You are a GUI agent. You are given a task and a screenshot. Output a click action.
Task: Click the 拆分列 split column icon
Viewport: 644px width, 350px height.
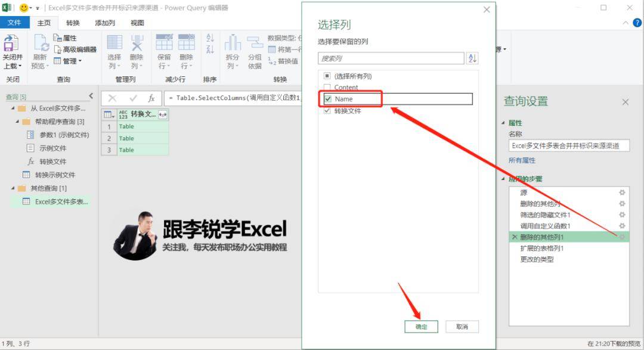pyautogui.click(x=233, y=42)
